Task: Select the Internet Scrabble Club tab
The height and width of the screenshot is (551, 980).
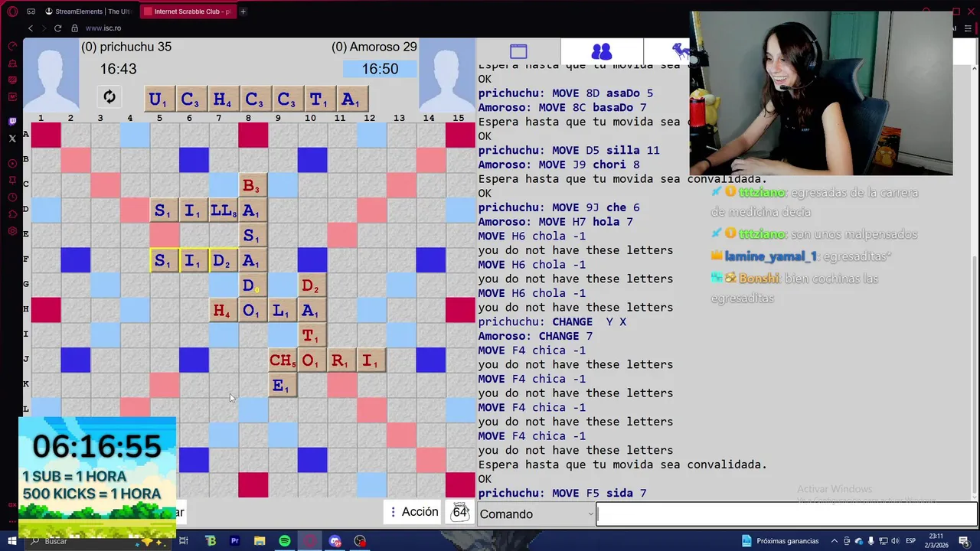Action: (x=188, y=11)
